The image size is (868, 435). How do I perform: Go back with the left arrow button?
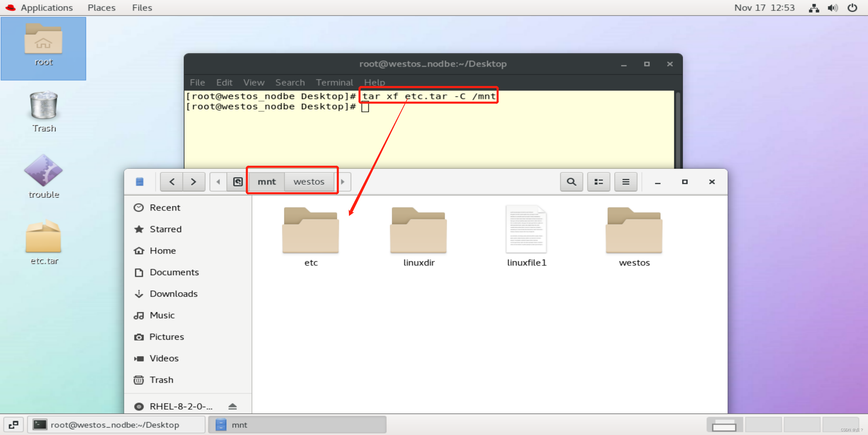coord(172,182)
